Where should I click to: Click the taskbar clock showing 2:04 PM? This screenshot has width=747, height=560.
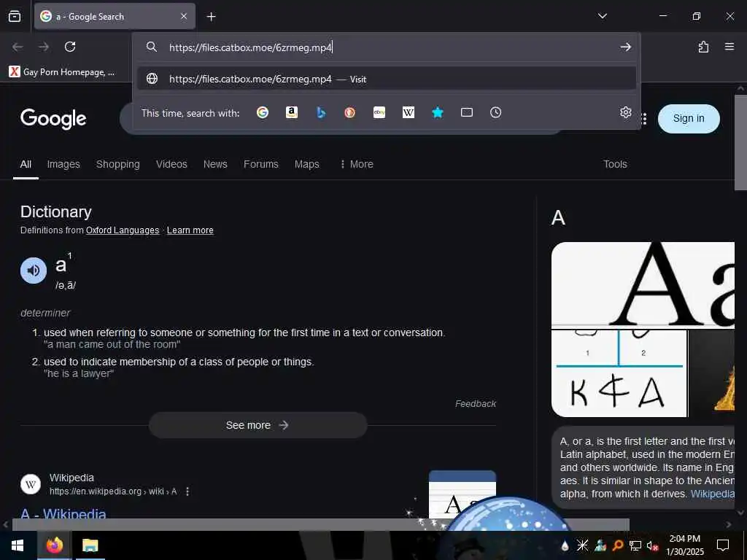(684, 545)
